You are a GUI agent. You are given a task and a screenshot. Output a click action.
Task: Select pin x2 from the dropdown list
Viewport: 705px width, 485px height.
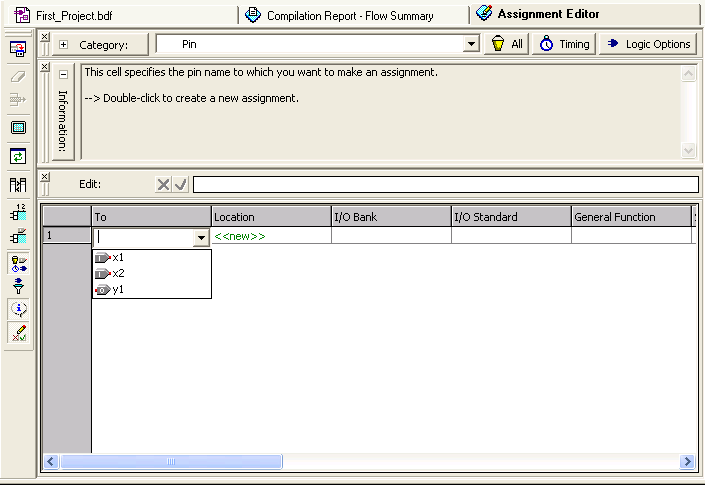[x=118, y=273]
